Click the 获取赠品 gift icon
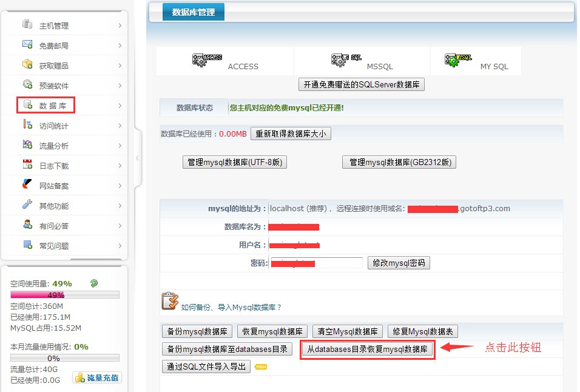This screenshot has width=580, height=392. (27, 65)
